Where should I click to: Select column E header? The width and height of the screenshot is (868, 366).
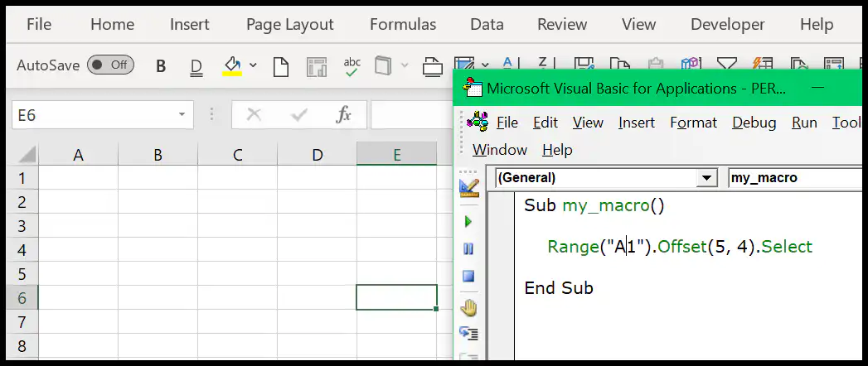tap(397, 155)
